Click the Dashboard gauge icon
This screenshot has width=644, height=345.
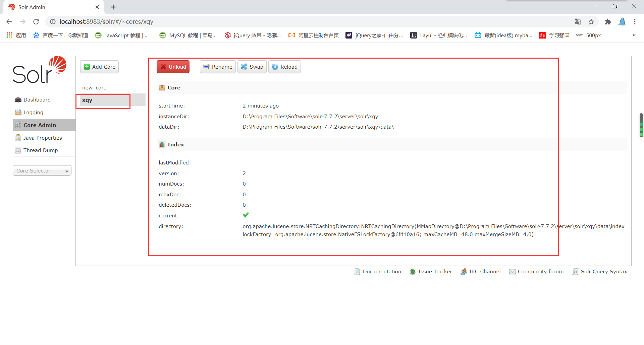tap(18, 100)
